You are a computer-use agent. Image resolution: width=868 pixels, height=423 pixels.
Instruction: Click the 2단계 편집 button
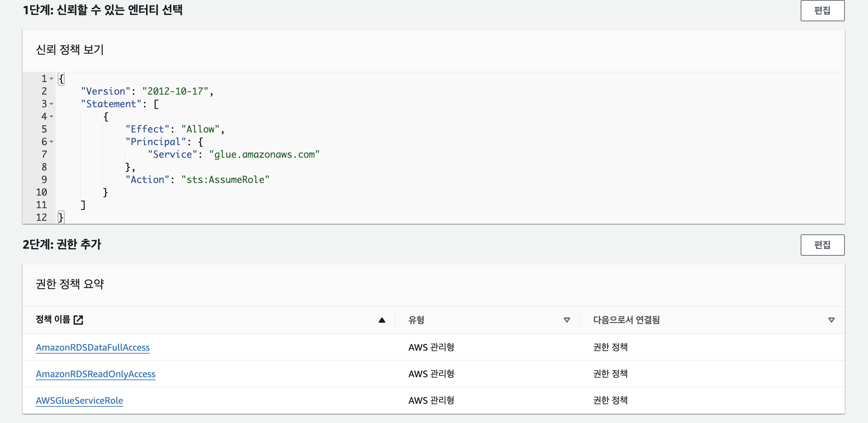[822, 245]
